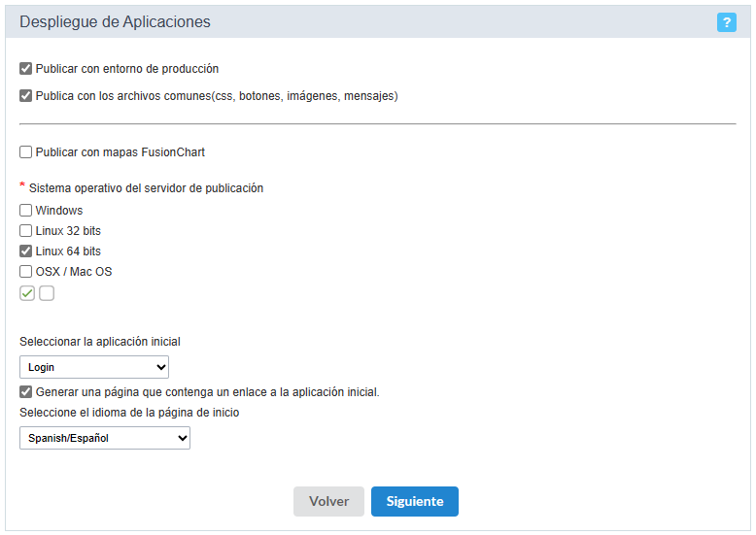Click the Volver button

(x=328, y=501)
